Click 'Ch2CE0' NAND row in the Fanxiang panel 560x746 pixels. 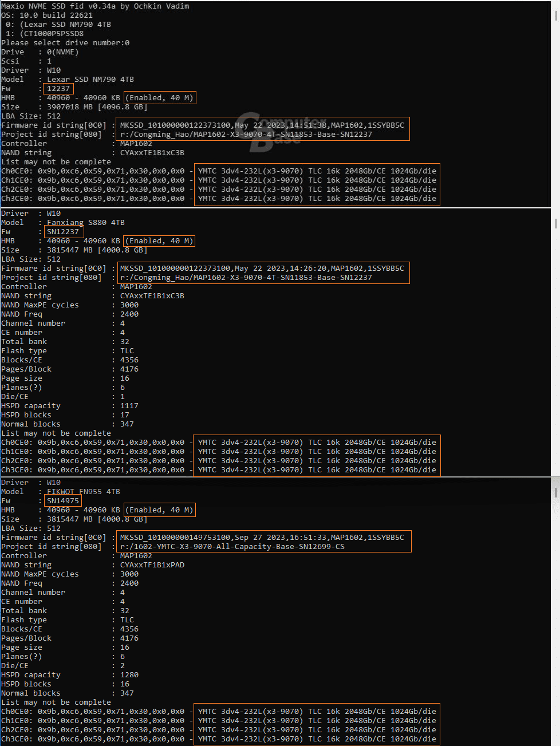(x=219, y=461)
